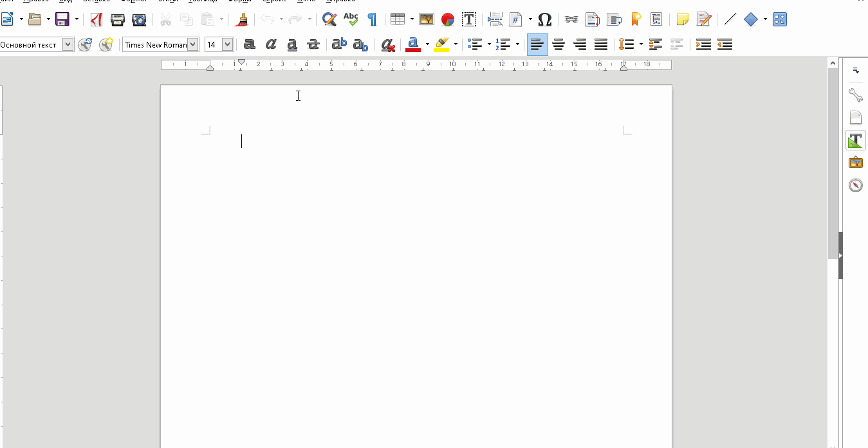This screenshot has width=868, height=448.
Task: Click the New Style from selection icon
Action: coord(106,44)
